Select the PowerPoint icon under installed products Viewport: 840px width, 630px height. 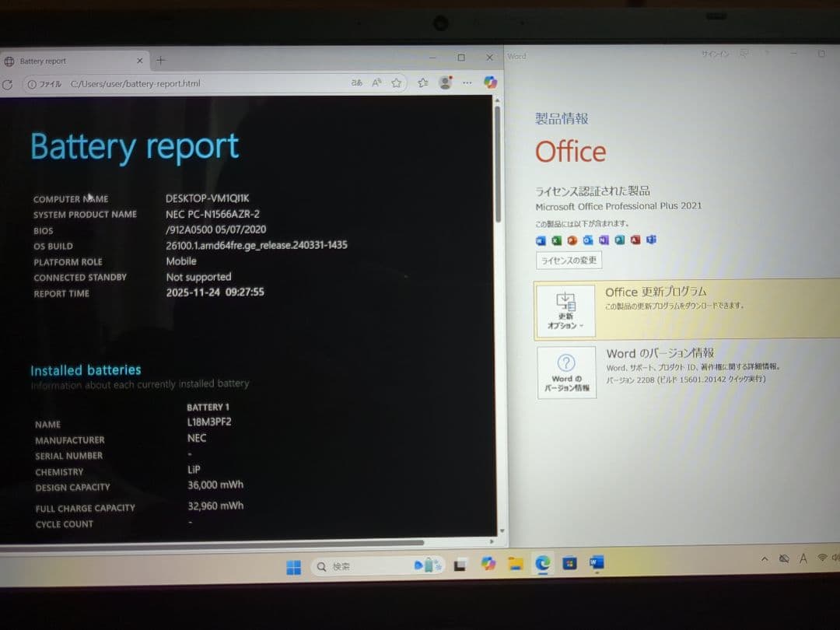(571, 240)
